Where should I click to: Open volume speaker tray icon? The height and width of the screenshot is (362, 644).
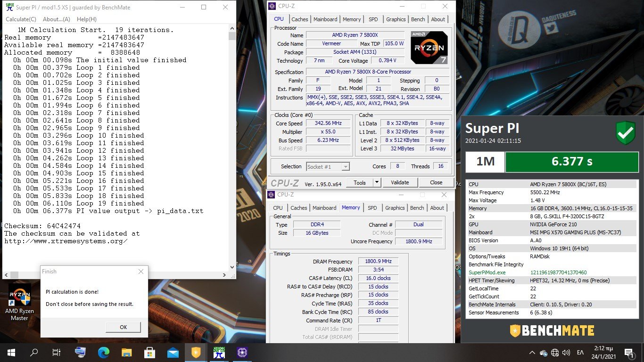point(566,353)
